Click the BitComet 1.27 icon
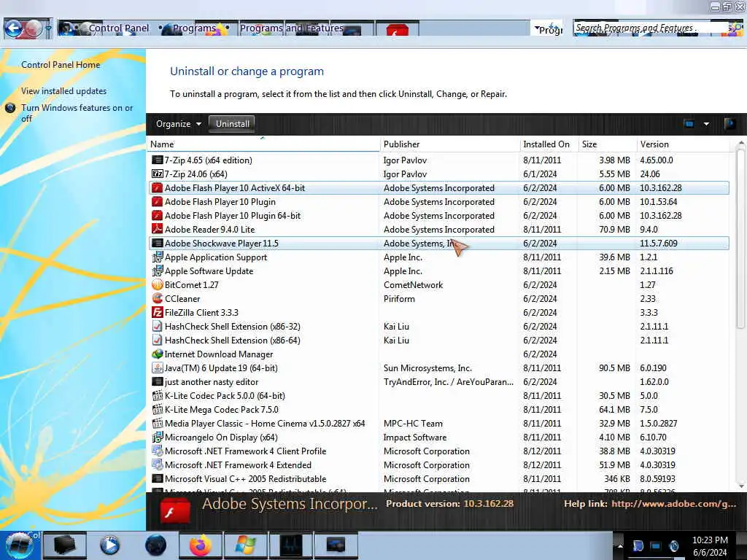Viewport: 747px width, 560px height. (158, 285)
